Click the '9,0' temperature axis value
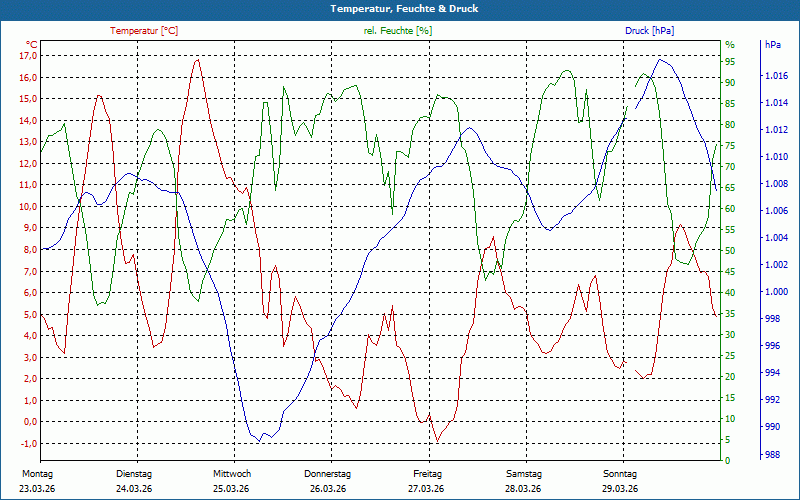Viewport: 800px width, 500px height. click(30, 228)
